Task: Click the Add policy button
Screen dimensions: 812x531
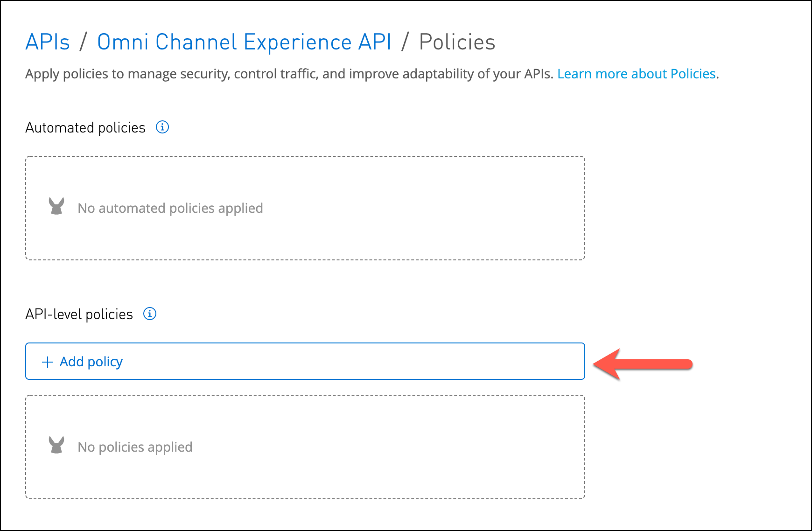Action: [x=305, y=361]
